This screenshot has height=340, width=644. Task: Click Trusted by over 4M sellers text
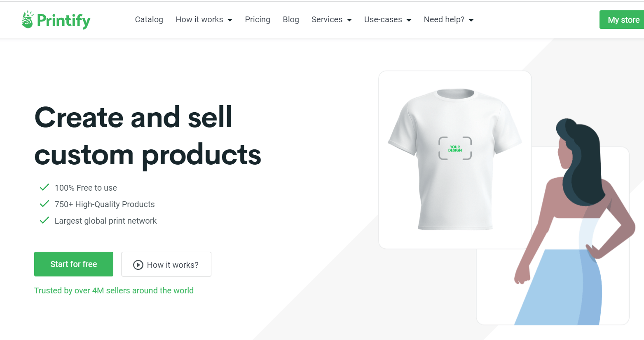[114, 290]
